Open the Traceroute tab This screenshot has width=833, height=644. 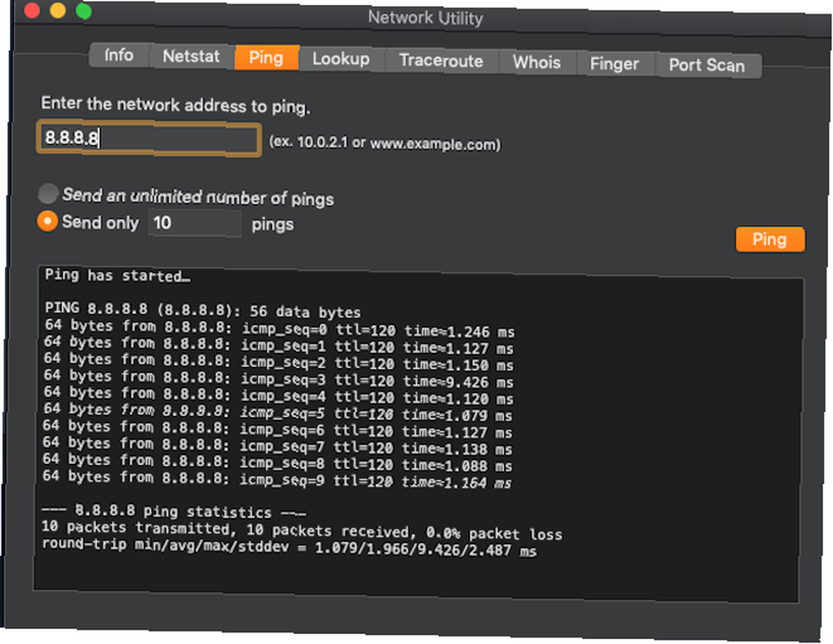coord(441,61)
